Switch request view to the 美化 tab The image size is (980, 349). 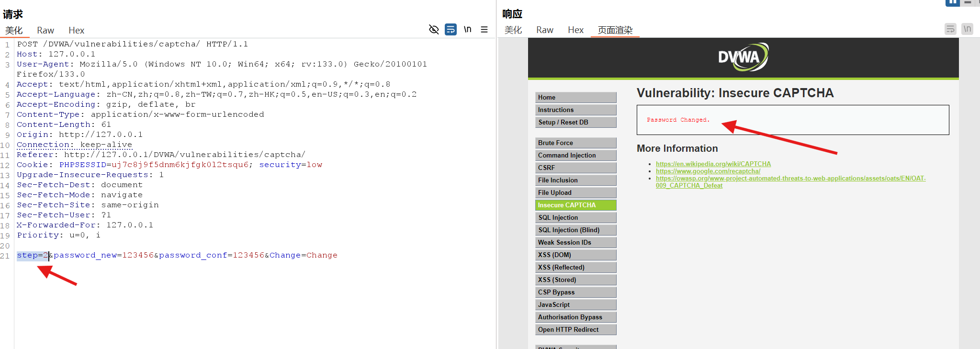tap(14, 31)
